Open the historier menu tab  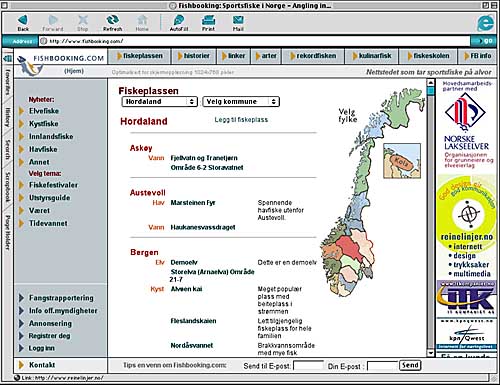click(194, 56)
